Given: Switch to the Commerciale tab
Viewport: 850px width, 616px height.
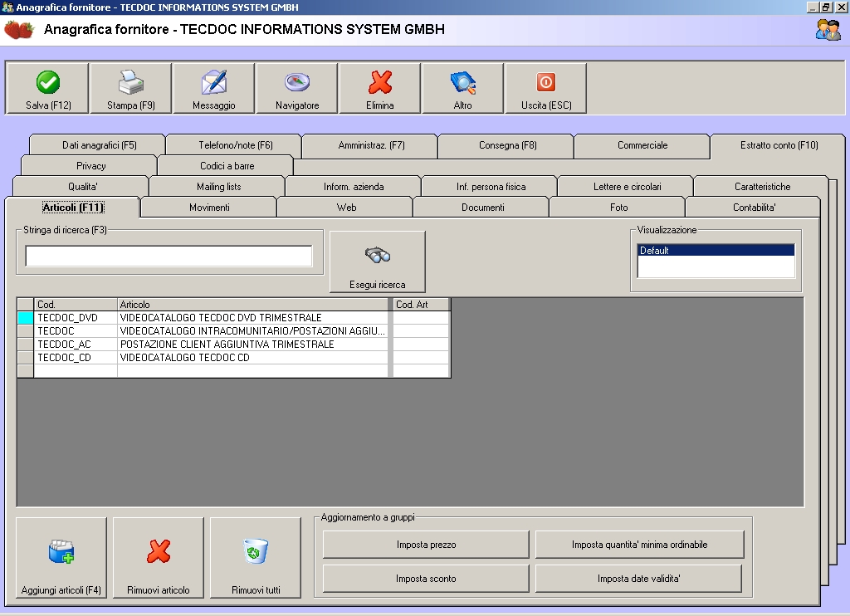Looking at the screenshot, I should 642,145.
